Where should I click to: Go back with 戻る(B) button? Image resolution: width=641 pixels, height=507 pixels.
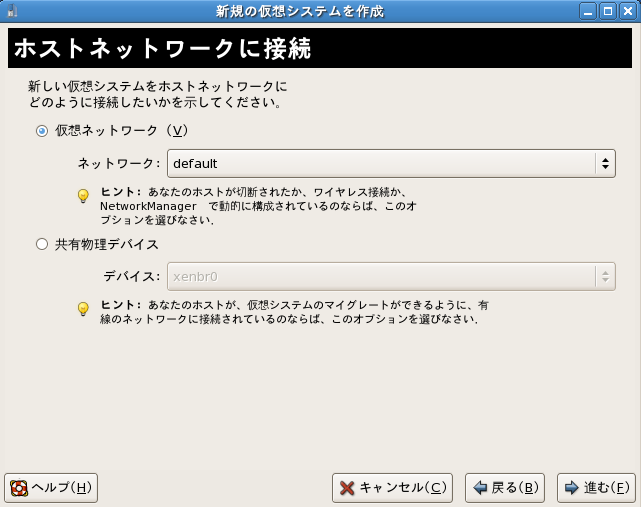click(x=505, y=488)
